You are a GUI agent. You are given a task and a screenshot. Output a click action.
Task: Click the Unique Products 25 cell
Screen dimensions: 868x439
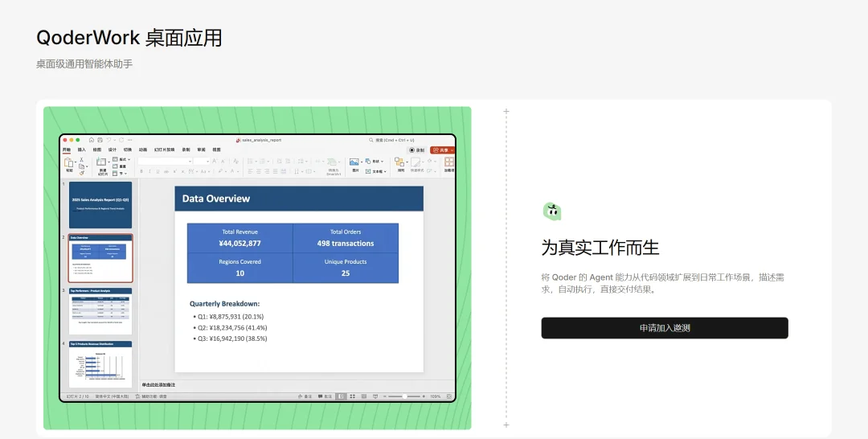coord(346,268)
